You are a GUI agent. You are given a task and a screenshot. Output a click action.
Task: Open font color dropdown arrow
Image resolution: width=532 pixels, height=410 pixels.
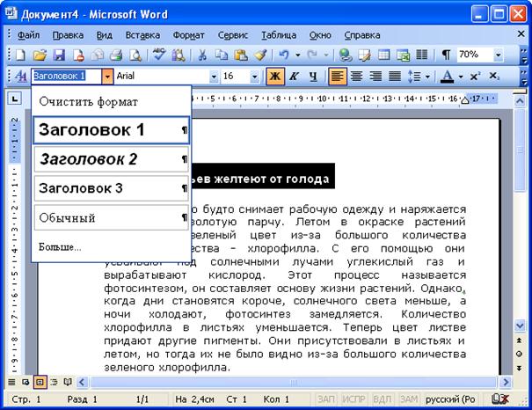pos(461,77)
